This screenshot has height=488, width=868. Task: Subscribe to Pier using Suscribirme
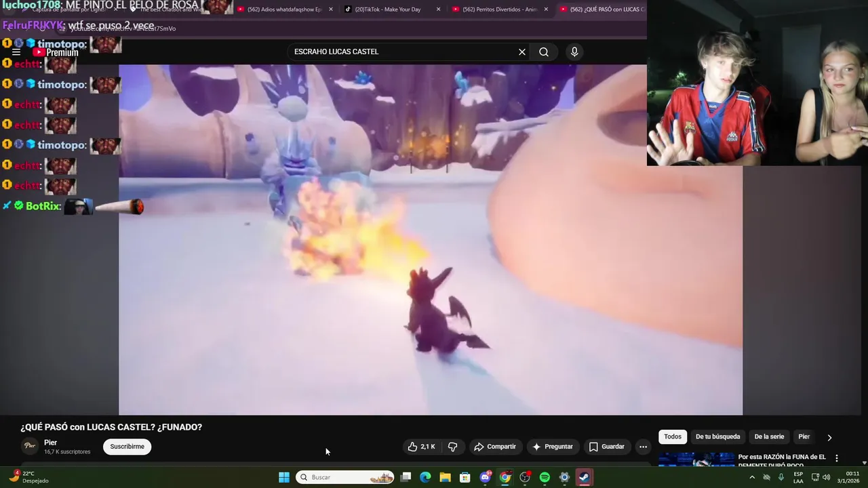pos(127,447)
